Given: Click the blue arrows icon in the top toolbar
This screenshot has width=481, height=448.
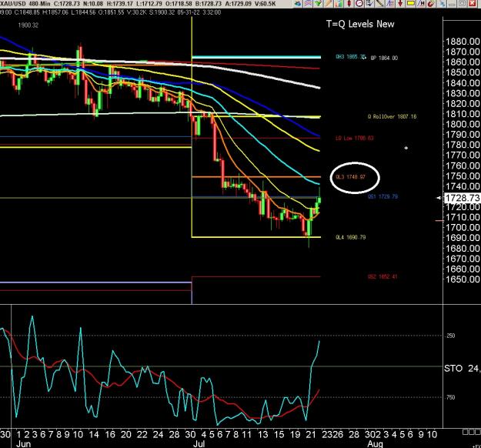Looking at the screenshot, I should (298, 3).
